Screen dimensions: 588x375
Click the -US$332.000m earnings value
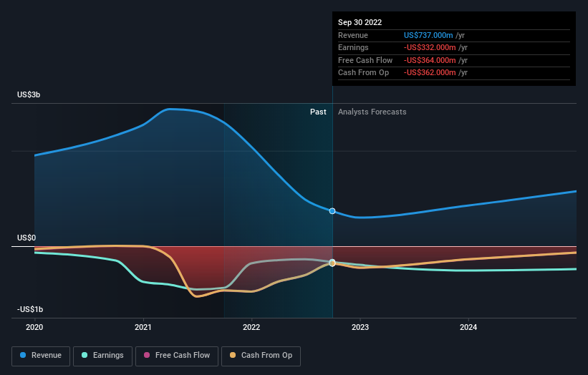[430, 47]
